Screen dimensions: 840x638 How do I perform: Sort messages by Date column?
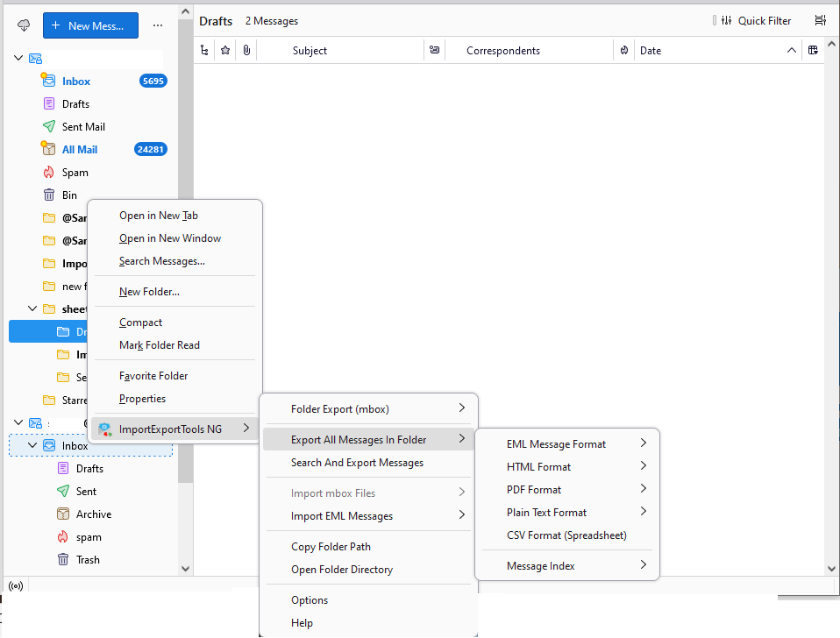718,50
